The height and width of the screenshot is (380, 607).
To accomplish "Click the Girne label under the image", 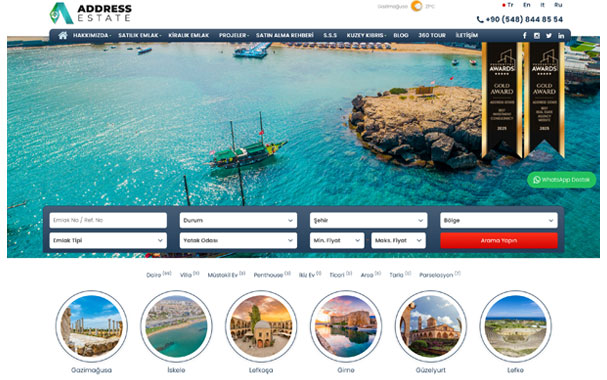I will tap(346, 370).
